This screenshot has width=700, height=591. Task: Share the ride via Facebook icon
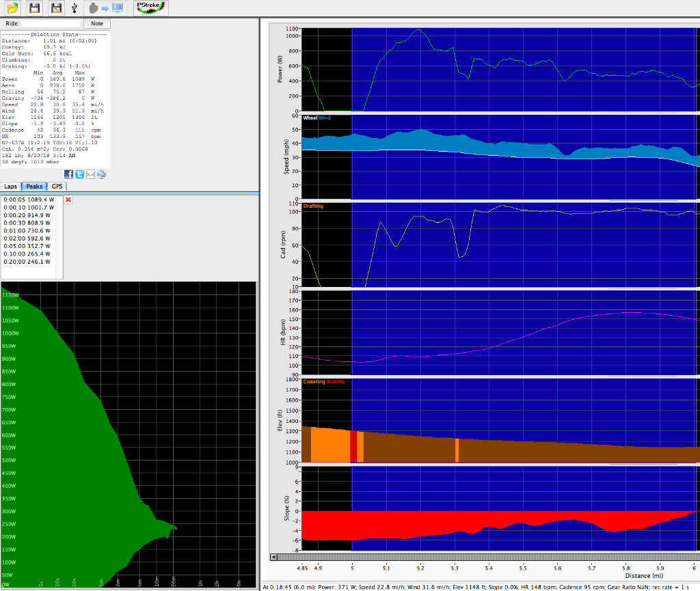[x=69, y=174]
